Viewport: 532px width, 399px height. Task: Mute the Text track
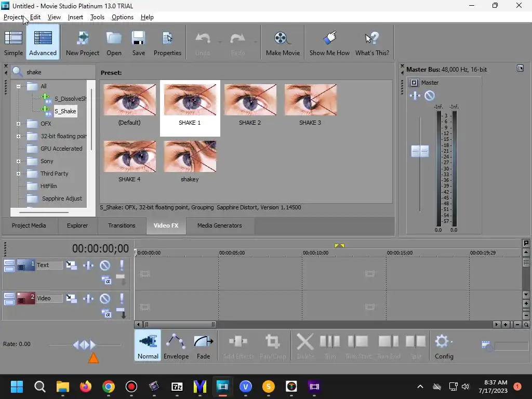point(105,265)
